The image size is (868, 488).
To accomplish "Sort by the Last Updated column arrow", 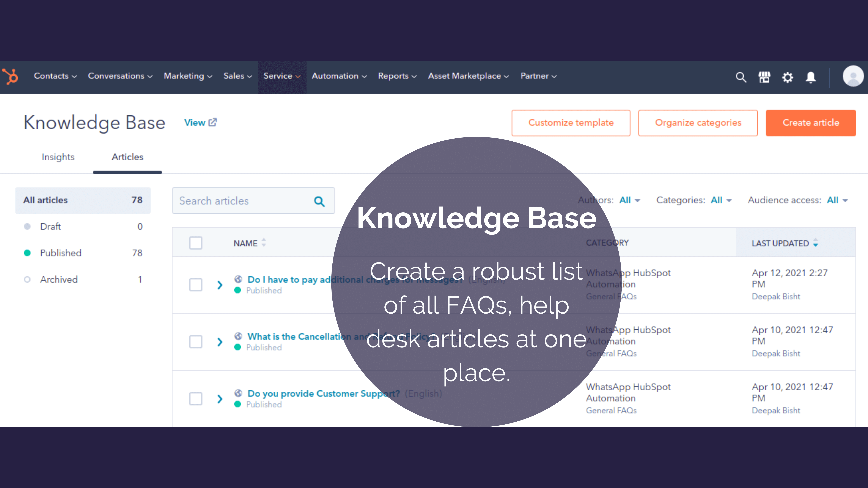I will 815,243.
